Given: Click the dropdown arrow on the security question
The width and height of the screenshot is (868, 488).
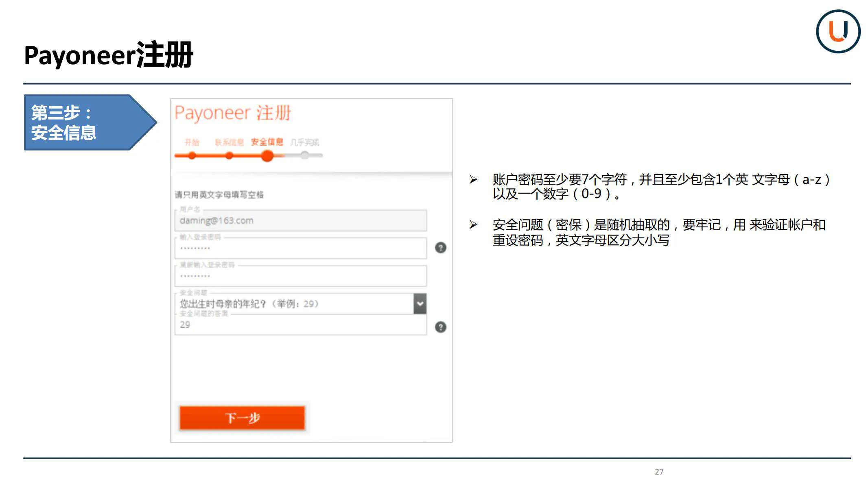Looking at the screenshot, I should 420,303.
